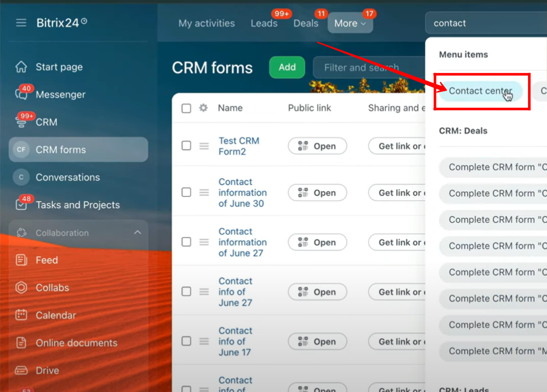Click the Conversations C avatar icon
The width and height of the screenshot is (547, 392).
[x=21, y=177]
